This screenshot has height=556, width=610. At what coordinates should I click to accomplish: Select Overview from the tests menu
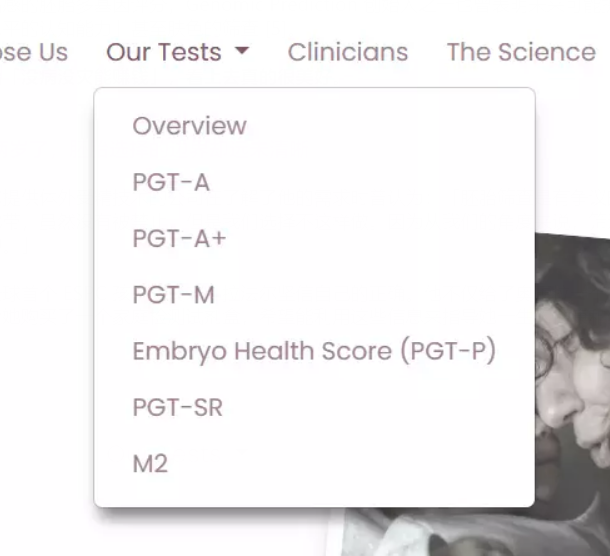pyautogui.click(x=189, y=126)
